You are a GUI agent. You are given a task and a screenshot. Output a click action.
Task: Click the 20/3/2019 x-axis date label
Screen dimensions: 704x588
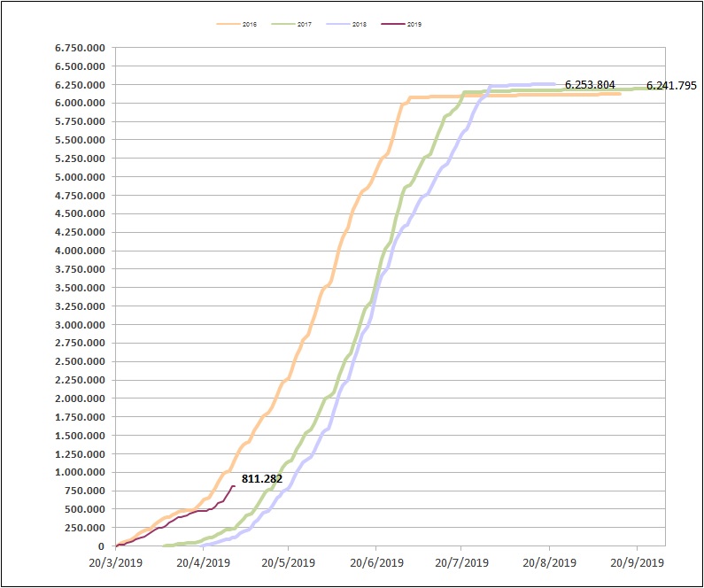pos(116,562)
